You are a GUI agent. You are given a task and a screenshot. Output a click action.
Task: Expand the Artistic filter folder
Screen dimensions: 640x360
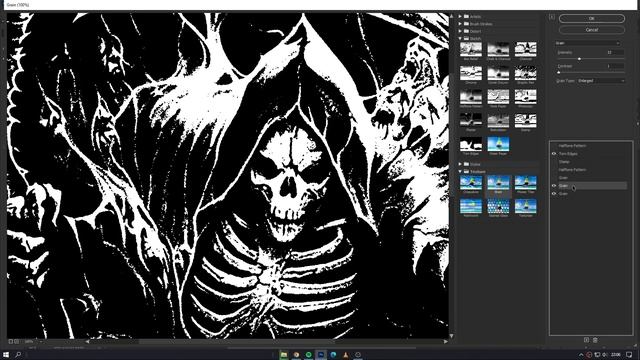tap(460, 16)
